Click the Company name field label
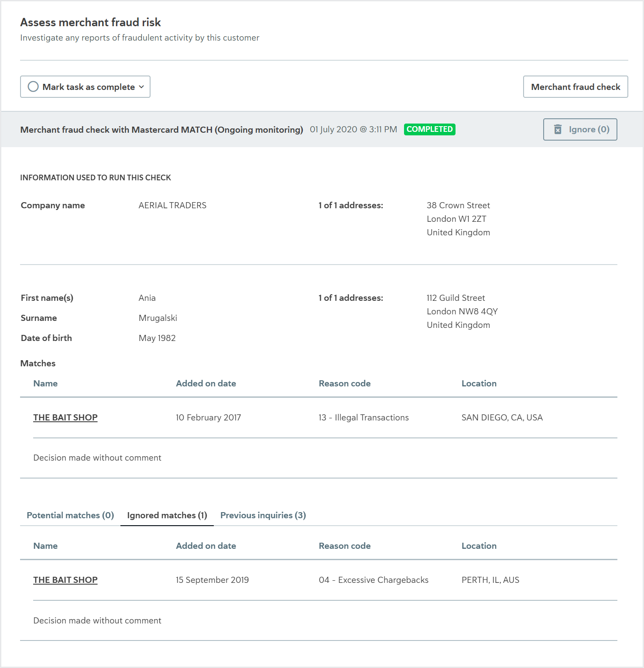644x668 pixels. click(x=53, y=205)
